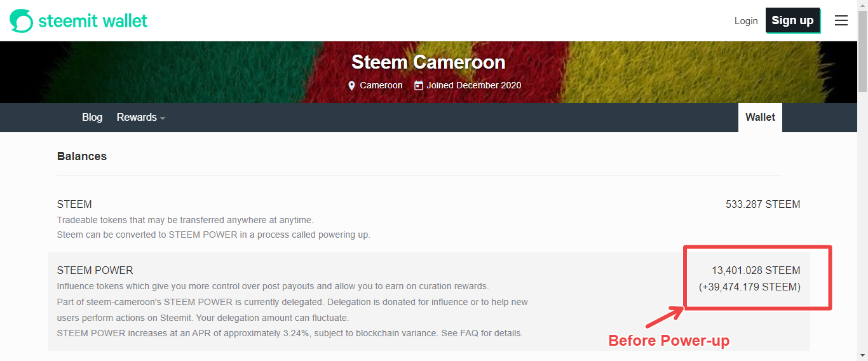Click the Rewards caret arrow

coord(163,118)
